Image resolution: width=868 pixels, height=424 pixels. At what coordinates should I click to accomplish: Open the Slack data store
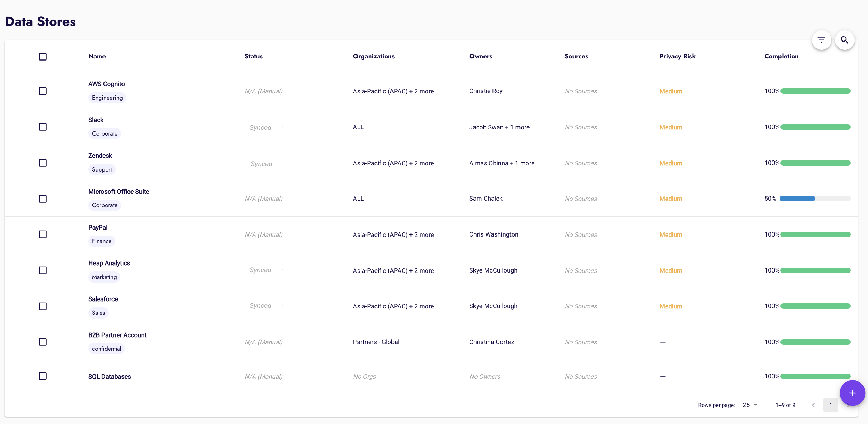[x=96, y=120]
